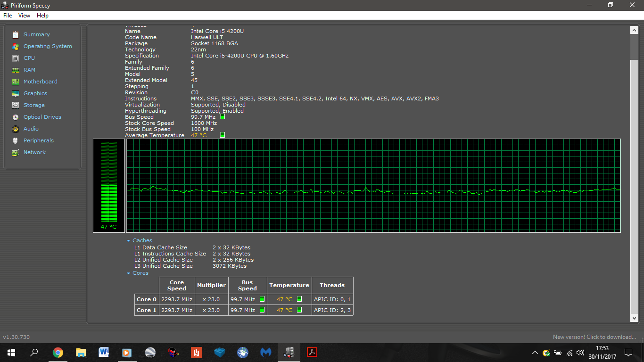
Task: Click the scrollbar down arrow
Action: click(x=634, y=318)
